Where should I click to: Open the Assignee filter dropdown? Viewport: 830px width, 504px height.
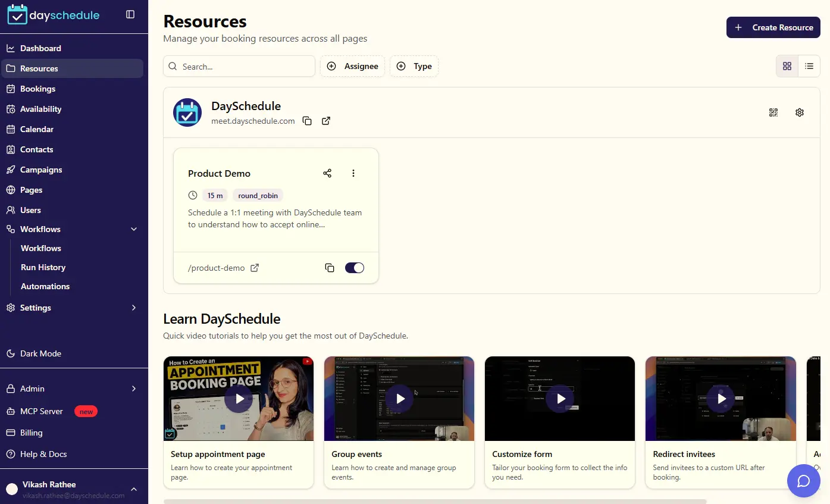click(x=353, y=66)
